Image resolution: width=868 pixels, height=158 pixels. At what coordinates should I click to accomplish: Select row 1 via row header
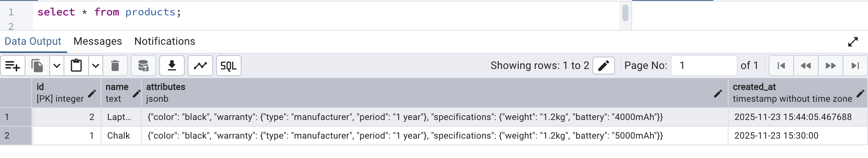(x=16, y=117)
